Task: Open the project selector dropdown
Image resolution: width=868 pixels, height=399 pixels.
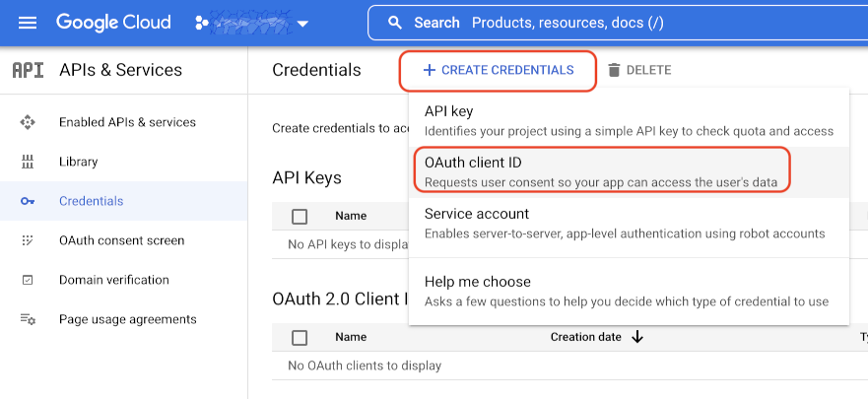Action: point(252,23)
